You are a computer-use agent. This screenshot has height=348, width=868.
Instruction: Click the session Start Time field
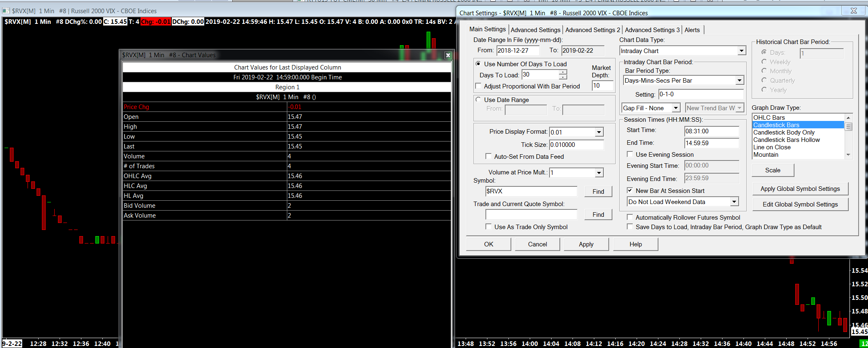[x=711, y=131]
